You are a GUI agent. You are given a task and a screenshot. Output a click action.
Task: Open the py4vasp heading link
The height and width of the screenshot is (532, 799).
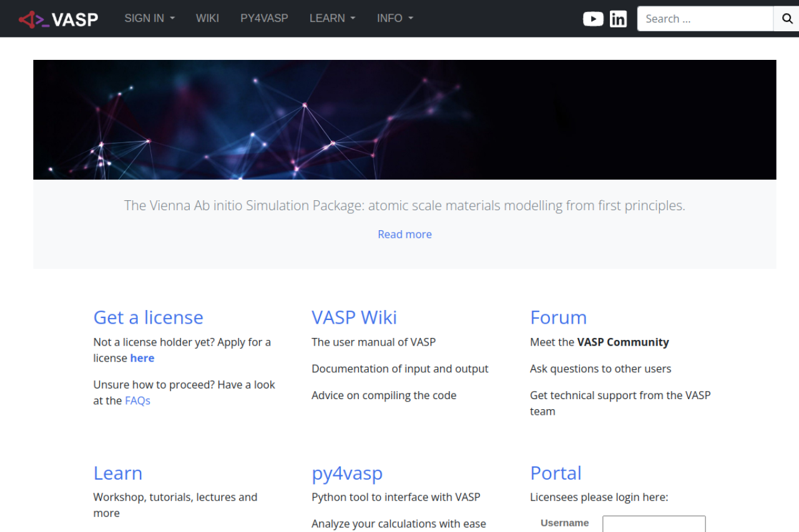(347, 473)
